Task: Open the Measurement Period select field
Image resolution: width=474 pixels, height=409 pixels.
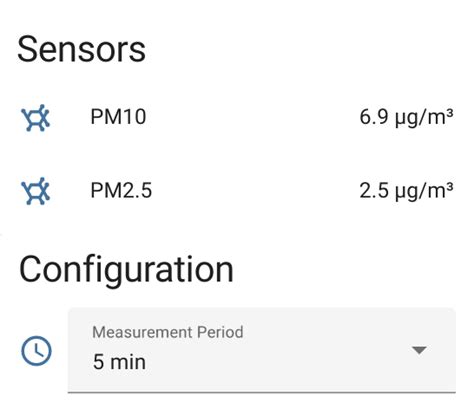Action: pyautogui.click(x=262, y=351)
